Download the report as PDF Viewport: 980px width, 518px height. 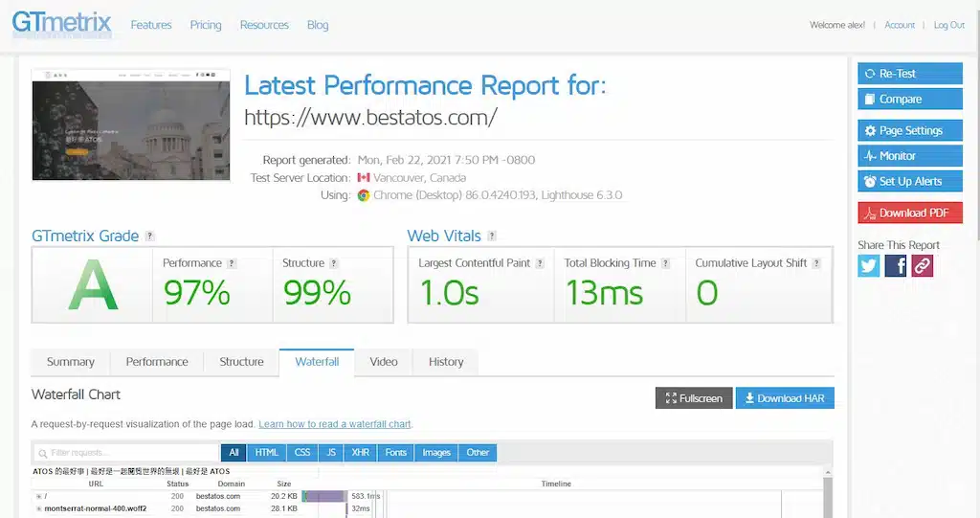[x=910, y=213]
